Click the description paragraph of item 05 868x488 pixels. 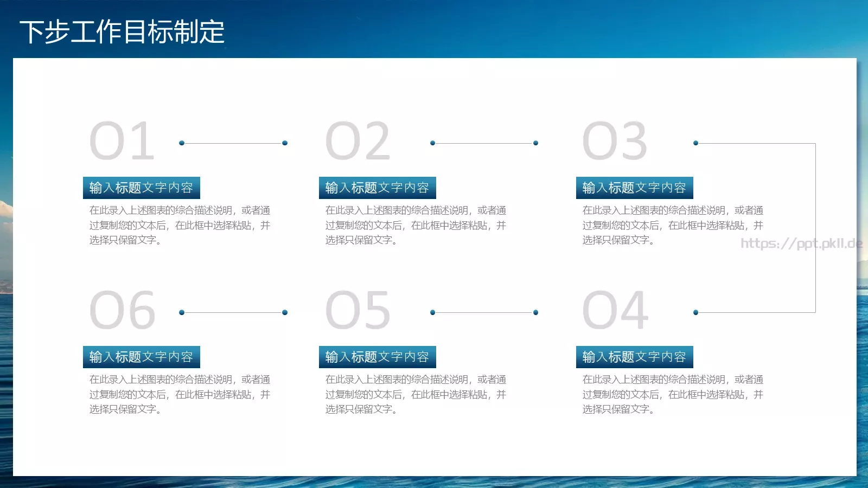416,394
